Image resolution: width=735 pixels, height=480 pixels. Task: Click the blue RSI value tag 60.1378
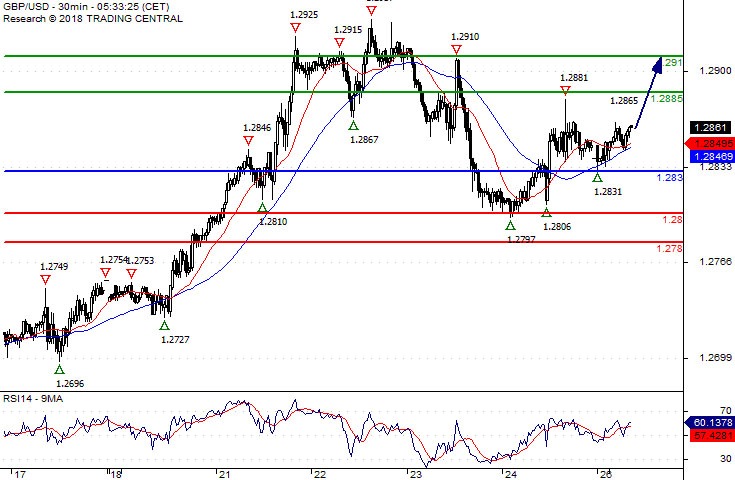[x=712, y=422]
